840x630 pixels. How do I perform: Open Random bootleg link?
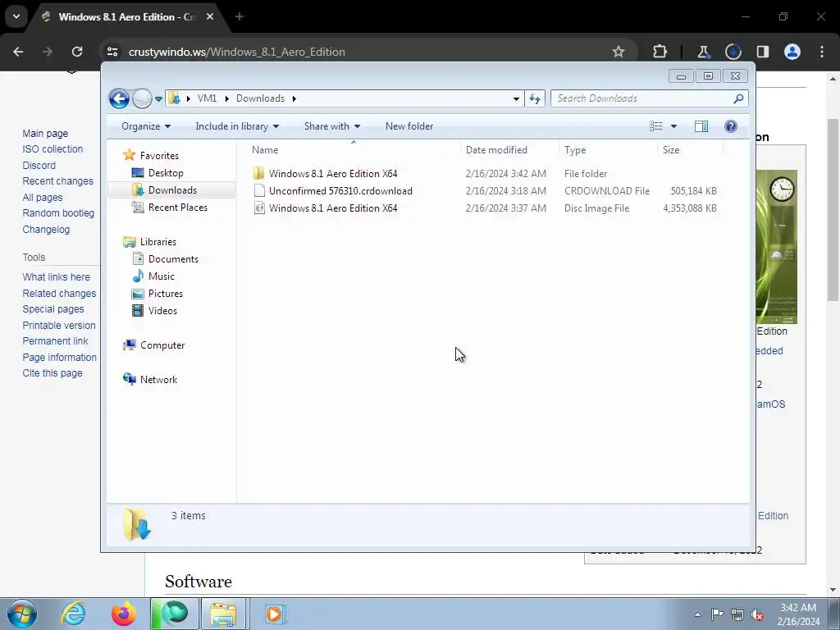[58, 213]
